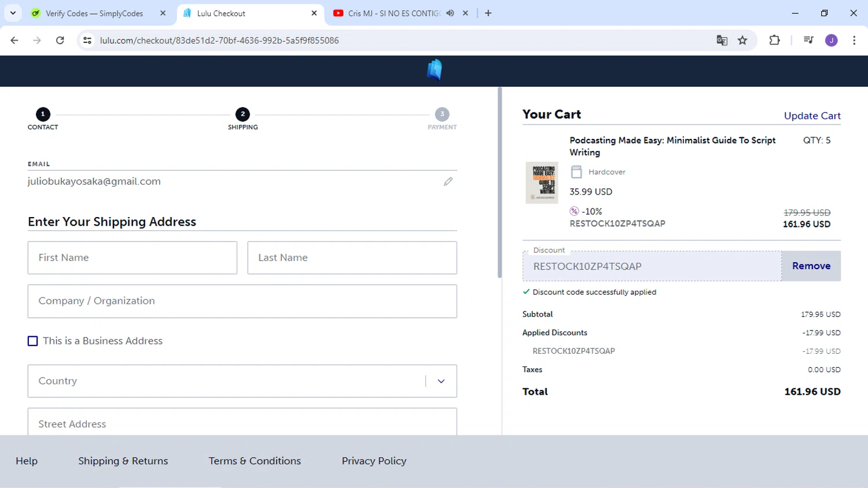Click the browser forward arrow

coord(37,41)
